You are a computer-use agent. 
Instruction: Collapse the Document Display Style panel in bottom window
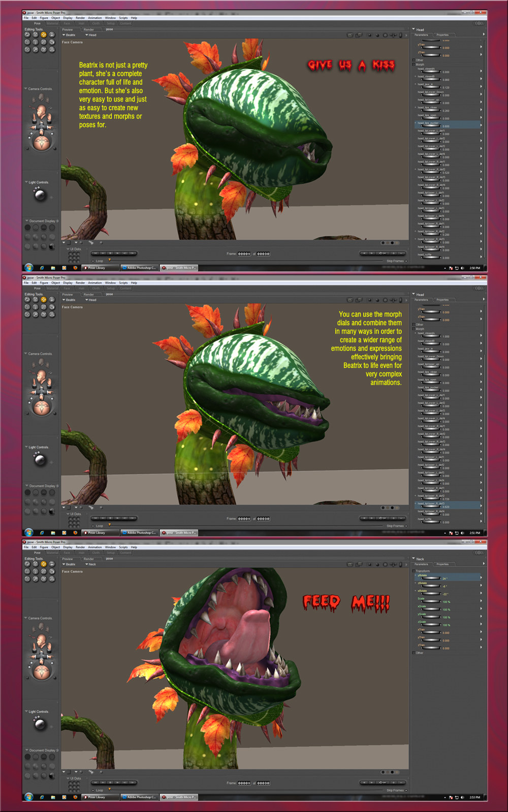[26, 750]
